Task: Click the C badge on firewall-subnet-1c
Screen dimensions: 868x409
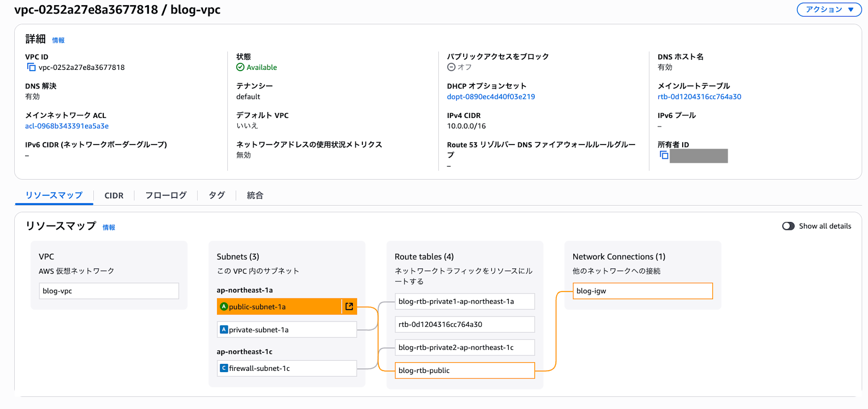Action: (x=224, y=368)
